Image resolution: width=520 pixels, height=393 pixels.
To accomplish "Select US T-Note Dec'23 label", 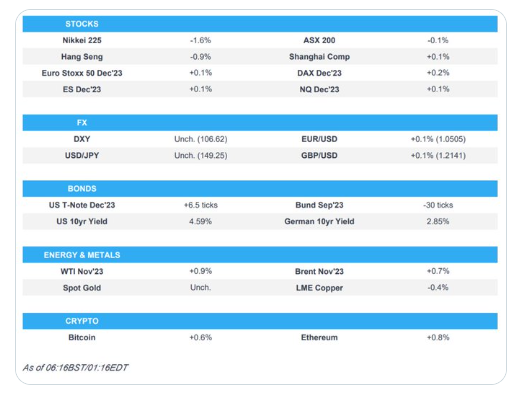I will coord(82,205).
